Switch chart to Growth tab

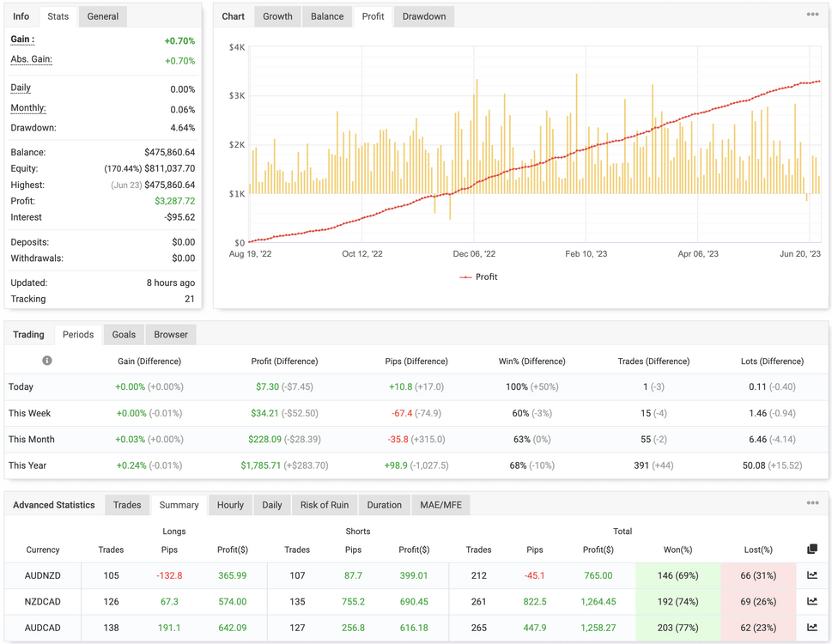point(277,16)
